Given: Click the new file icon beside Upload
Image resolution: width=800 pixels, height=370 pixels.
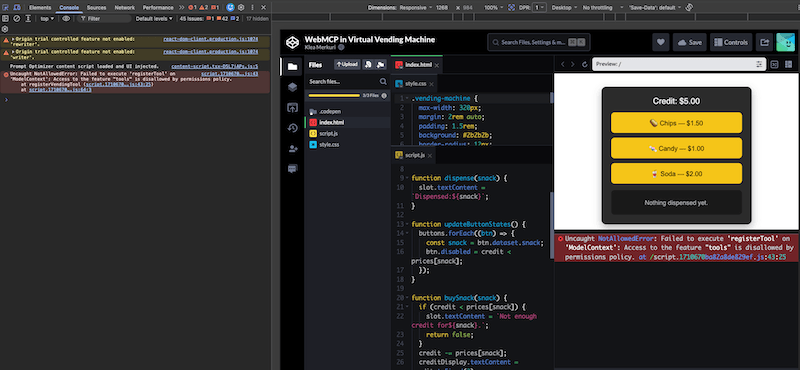Looking at the screenshot, I should pos(367,65).
